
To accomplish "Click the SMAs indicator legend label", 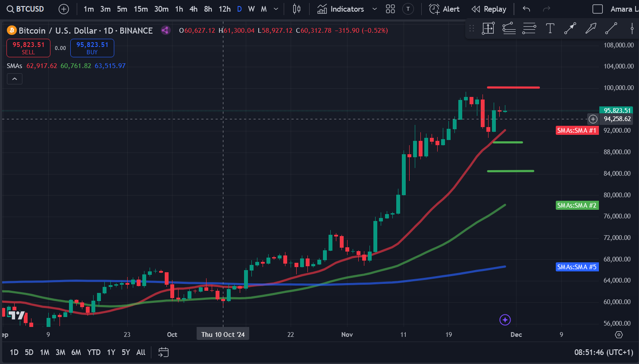I will 14,66.
